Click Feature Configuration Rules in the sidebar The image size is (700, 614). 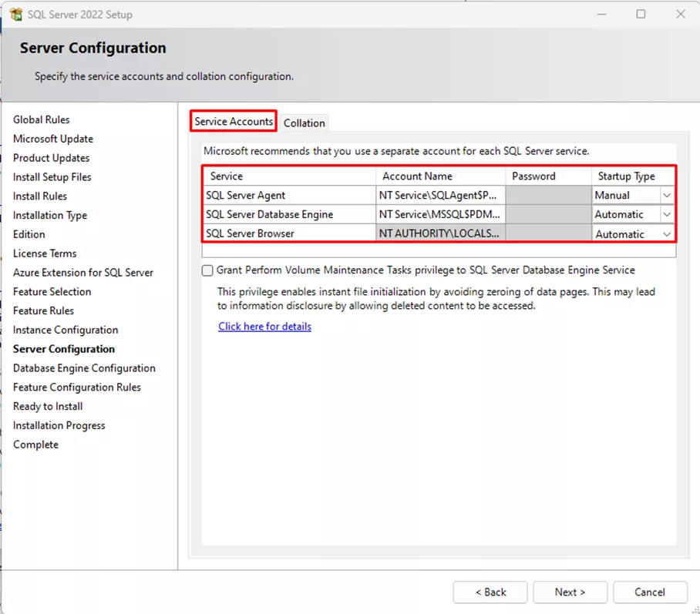click(77, 388)
